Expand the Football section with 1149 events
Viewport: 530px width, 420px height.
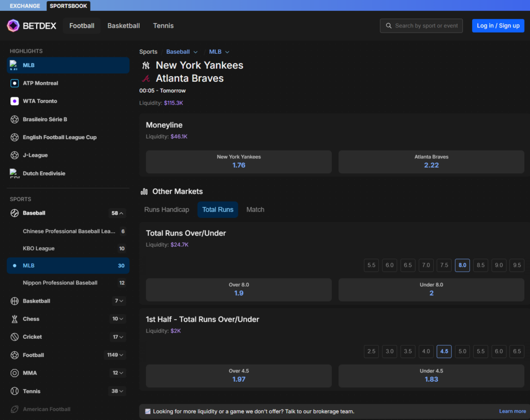[x=115, y=355]
